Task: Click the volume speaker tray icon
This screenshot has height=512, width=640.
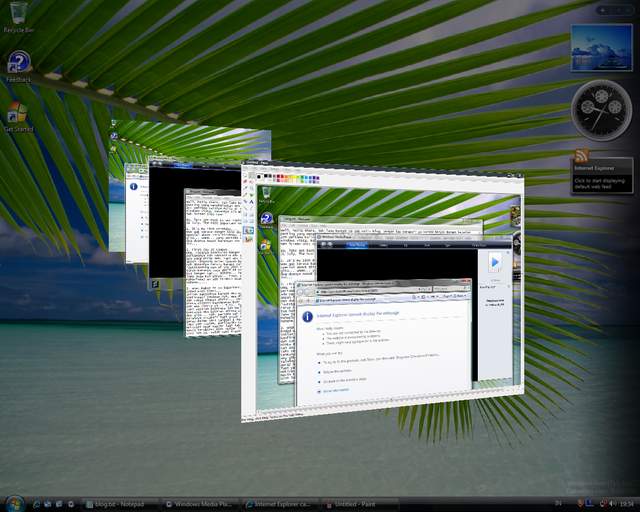Action: pos(612,504)
